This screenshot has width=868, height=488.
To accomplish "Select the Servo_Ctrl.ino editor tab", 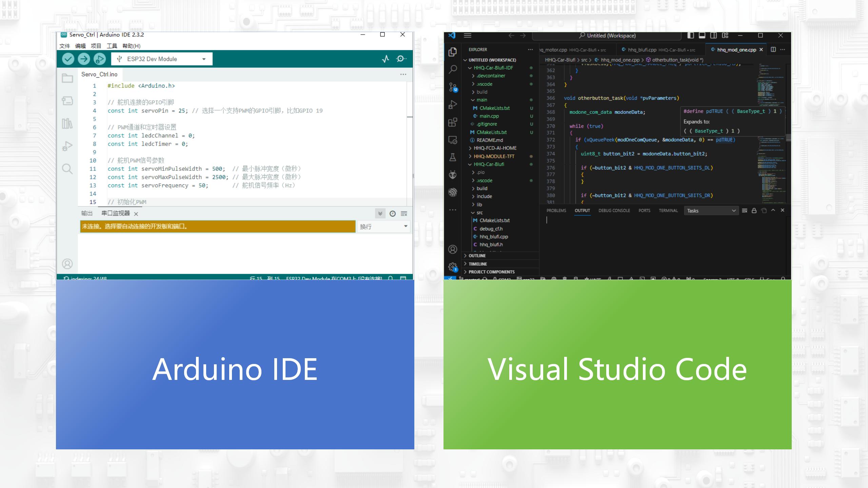I will (x=99, y=74).
